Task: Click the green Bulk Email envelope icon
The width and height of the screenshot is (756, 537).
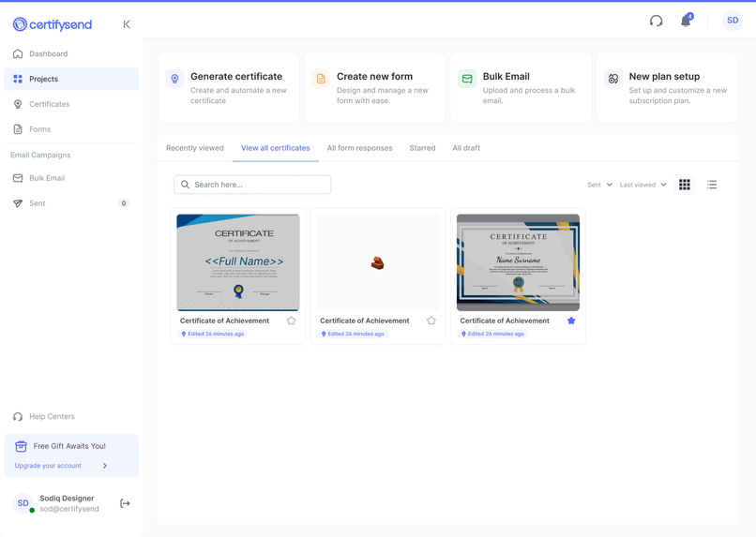Action: 467,79
